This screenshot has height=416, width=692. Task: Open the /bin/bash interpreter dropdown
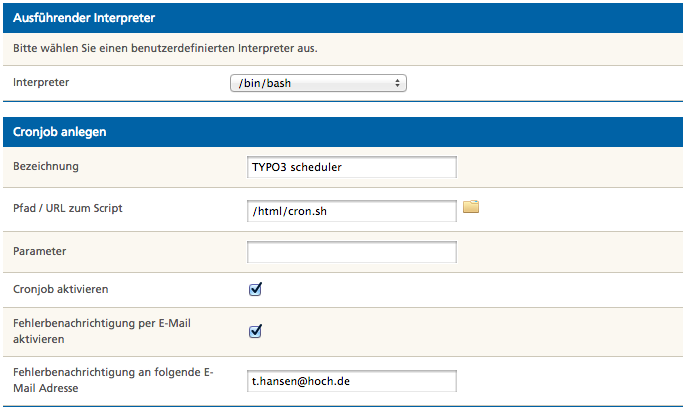point(318,84)
